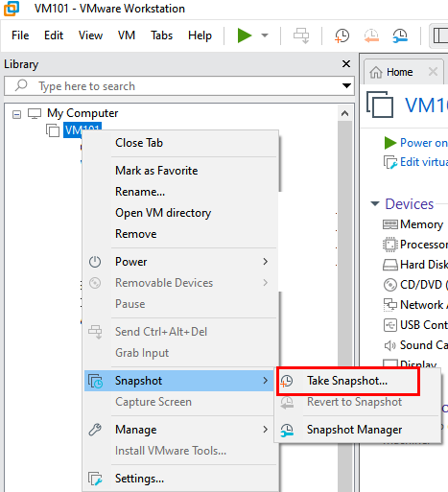Click the Settings menu entry icon

pyautogui.click(x=95, y=479)
